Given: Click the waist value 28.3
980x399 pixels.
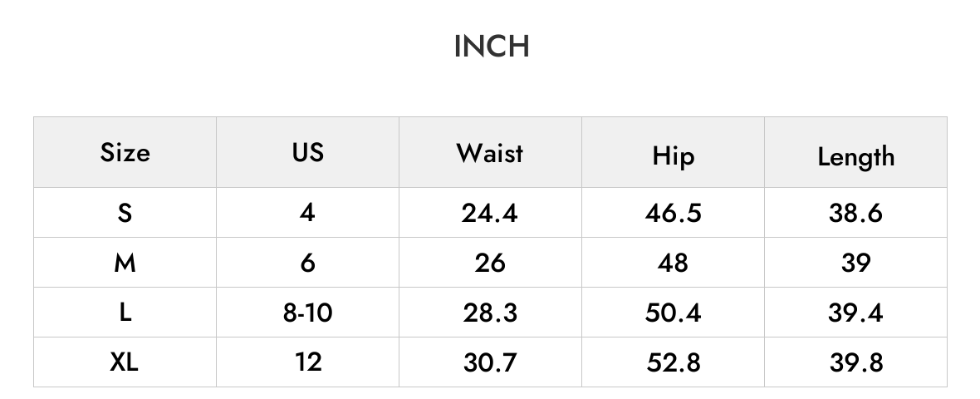Looking at the screenshot, I should pos(490,313).
